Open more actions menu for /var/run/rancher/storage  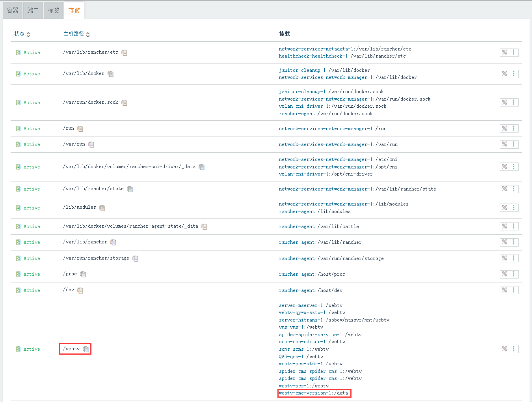[x=514, y=258]
